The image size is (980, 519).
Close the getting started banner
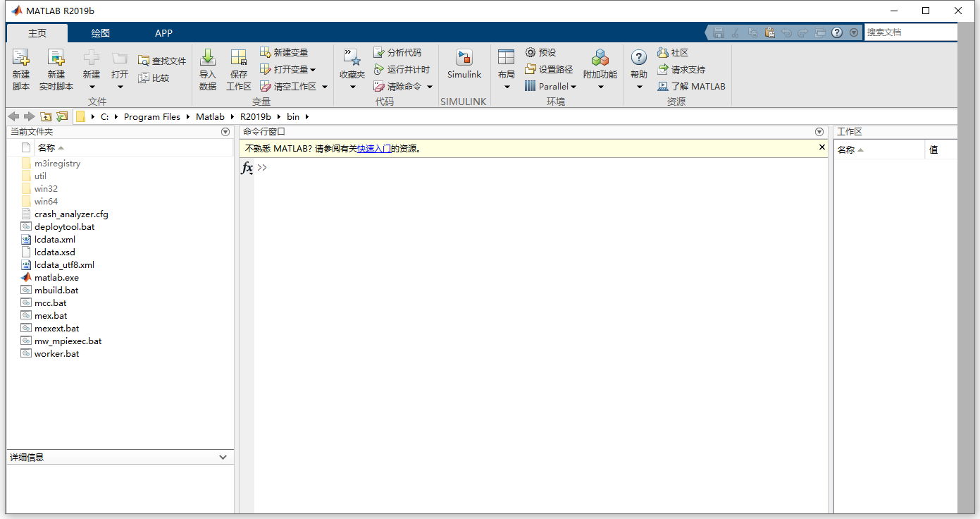point(821,147)
